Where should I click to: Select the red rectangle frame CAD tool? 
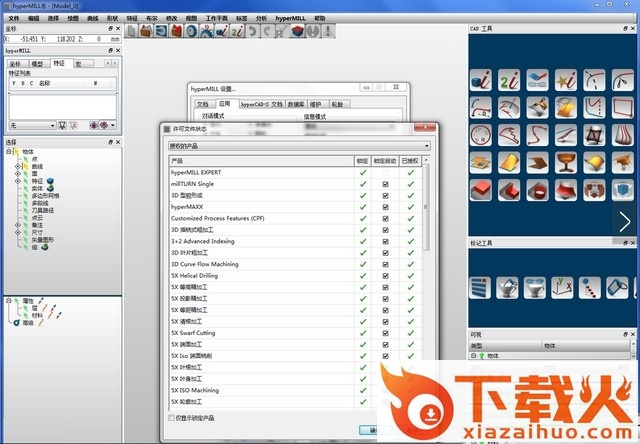622,107
